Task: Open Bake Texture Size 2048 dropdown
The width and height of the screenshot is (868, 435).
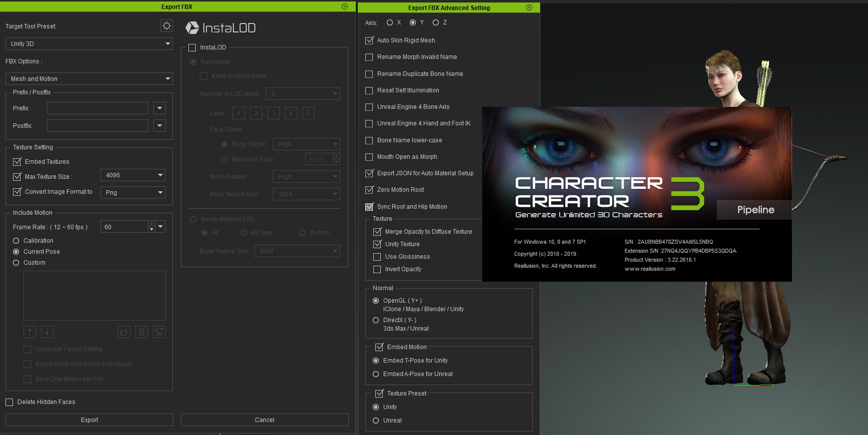Action: [x=297, y=251]
